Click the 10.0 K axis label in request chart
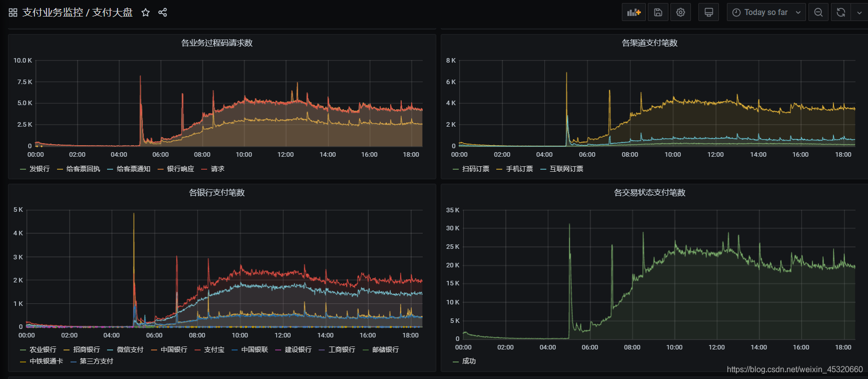868x379 pixels. click(x=23, y=61)
